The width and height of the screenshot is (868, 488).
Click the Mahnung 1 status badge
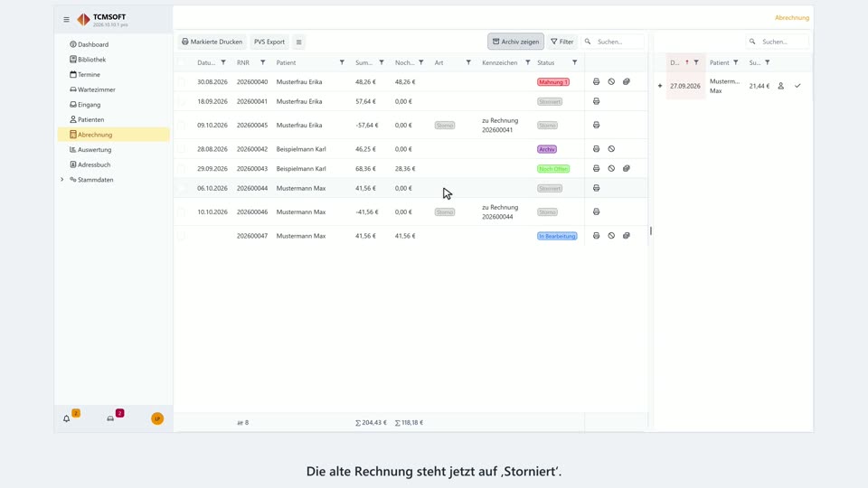click(553, 82)
